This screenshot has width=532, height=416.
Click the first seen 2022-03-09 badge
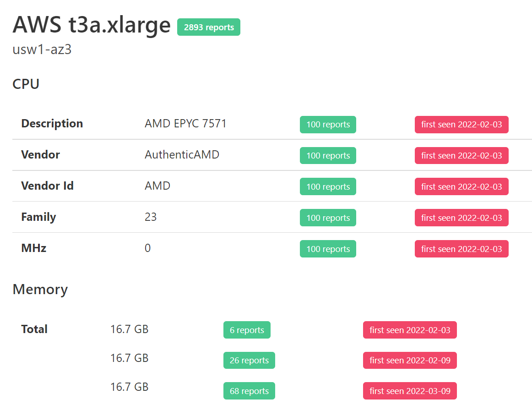pyautogui.click(x=410, y=391)
